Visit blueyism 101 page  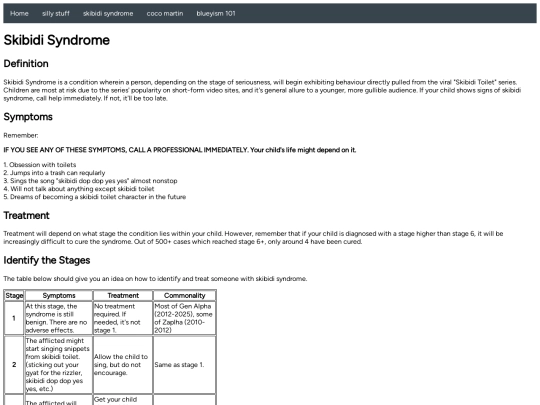[x=216, y=13]
